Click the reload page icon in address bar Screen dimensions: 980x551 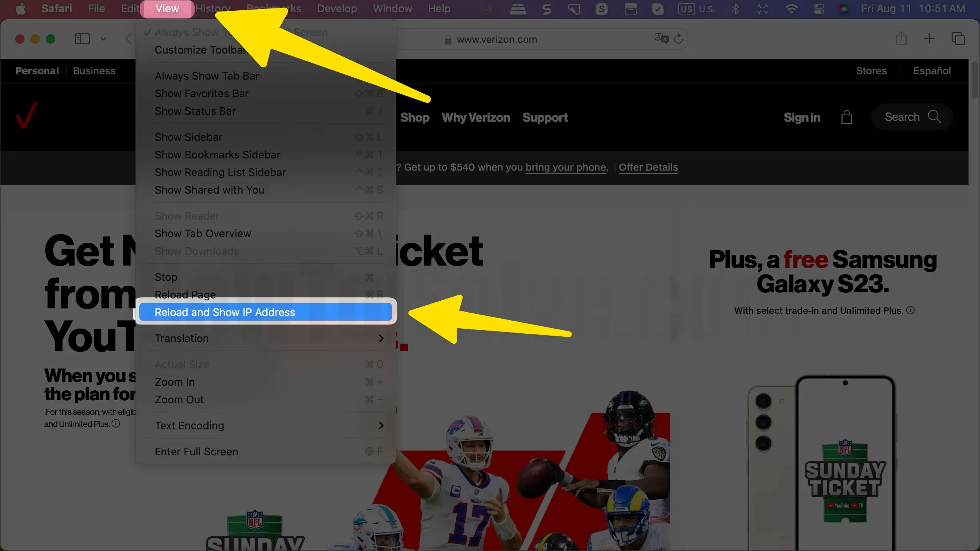678,39
